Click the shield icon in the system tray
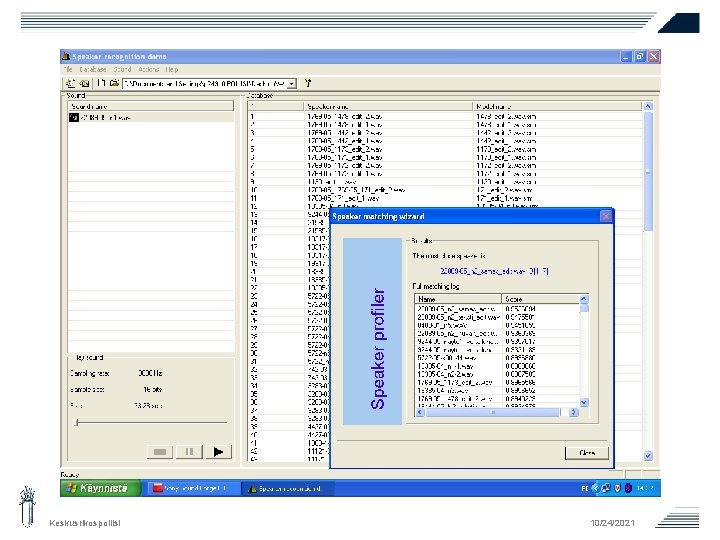This screenshot has height=540, width=720. tap(617, 488)
